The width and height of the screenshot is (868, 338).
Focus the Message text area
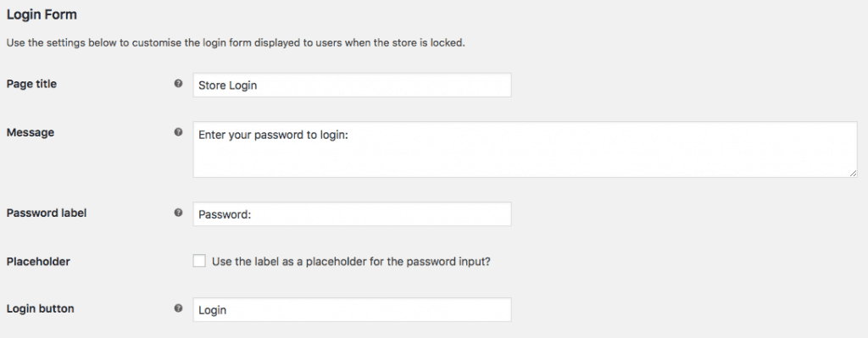point(525,150)
